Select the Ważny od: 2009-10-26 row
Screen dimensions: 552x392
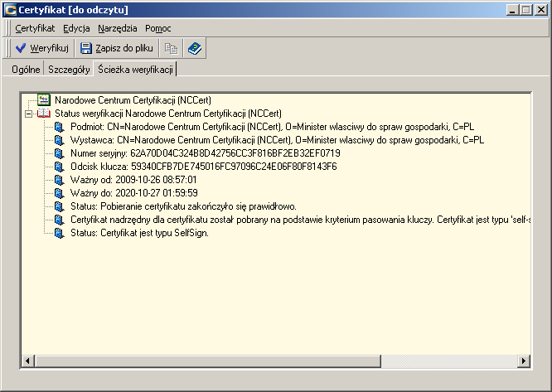(x=133, y=180)
